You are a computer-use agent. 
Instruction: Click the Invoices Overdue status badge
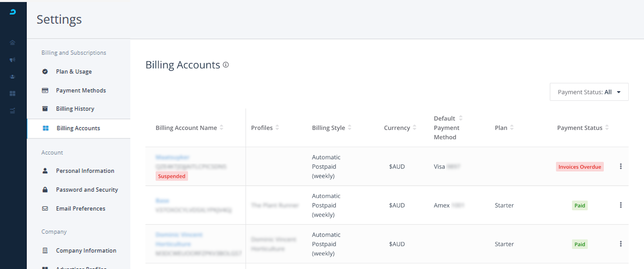pos(579,167)
